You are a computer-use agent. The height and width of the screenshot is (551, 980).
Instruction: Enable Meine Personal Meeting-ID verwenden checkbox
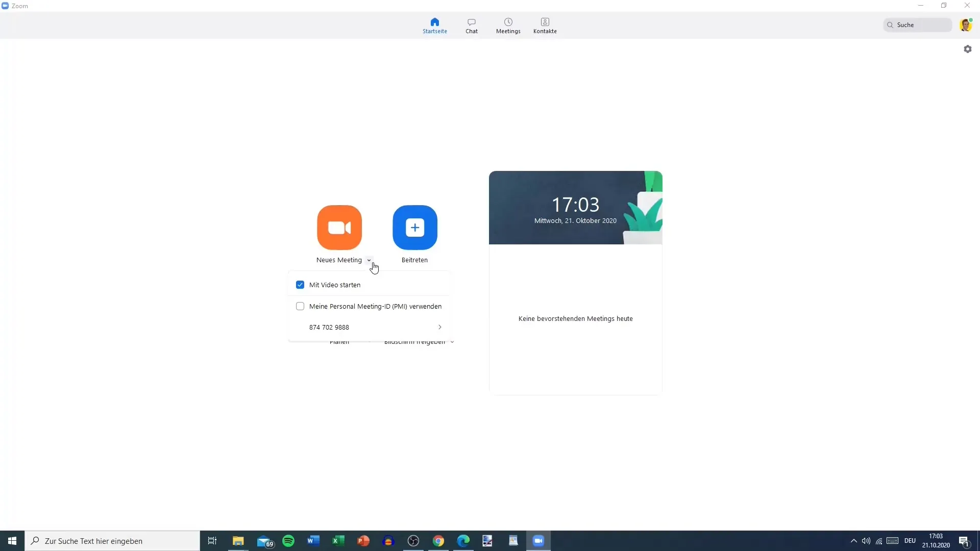300,306
